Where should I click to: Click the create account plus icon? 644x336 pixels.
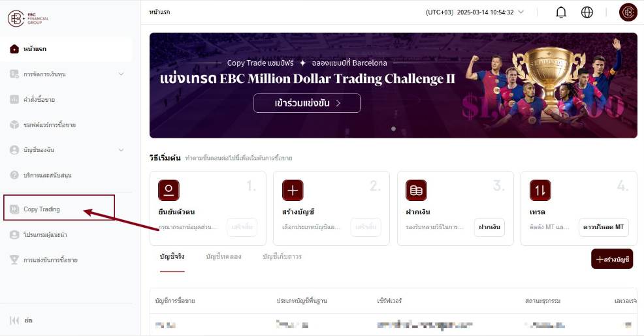pyautogui.click(x=293, y=191)
